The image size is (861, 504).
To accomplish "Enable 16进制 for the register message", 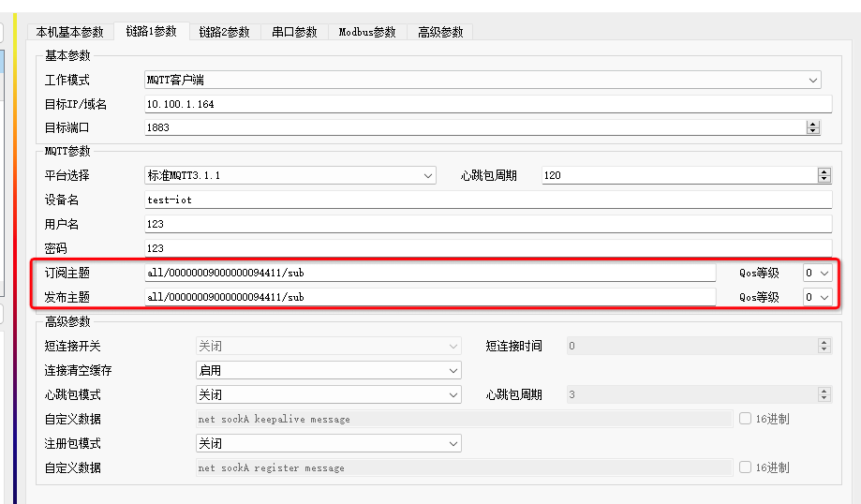I will (746, 467).
